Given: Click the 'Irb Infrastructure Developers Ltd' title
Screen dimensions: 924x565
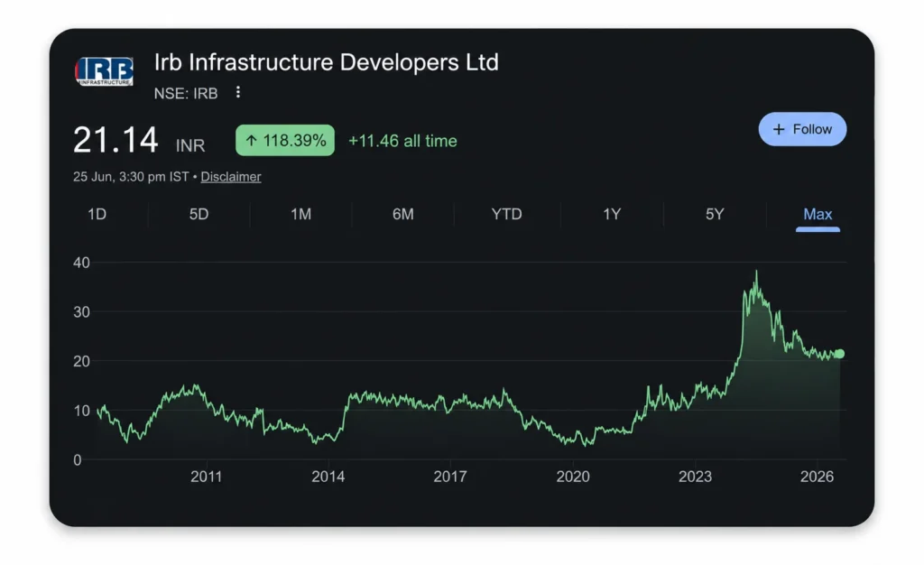Looking at the screenshot, I should [327, 62].
